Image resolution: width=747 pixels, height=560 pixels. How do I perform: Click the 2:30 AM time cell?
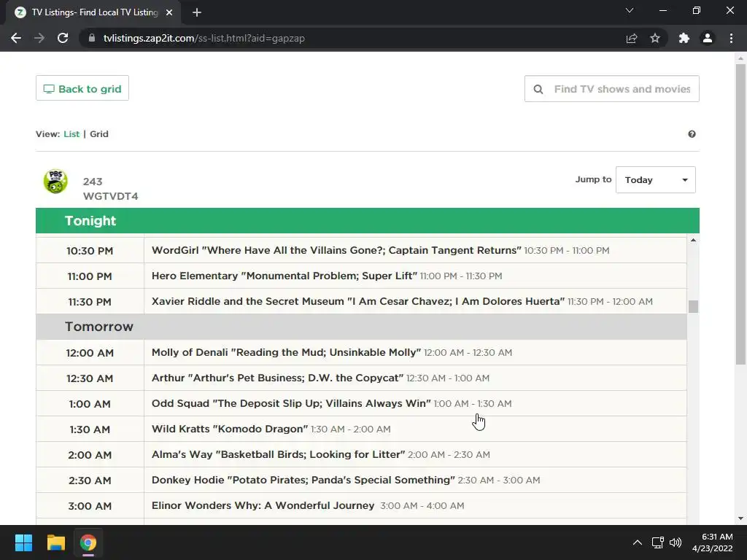click(90, 480)
